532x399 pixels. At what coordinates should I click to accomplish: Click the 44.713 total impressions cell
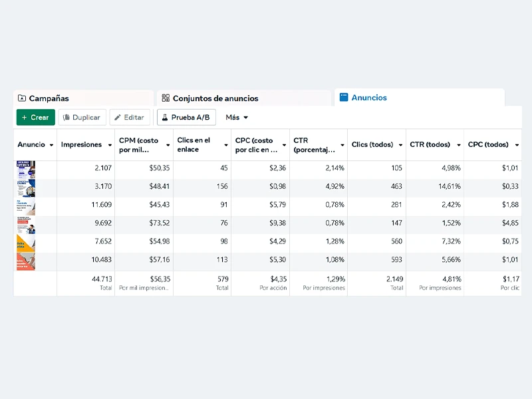pyautogui.click(x=85, y=283)
